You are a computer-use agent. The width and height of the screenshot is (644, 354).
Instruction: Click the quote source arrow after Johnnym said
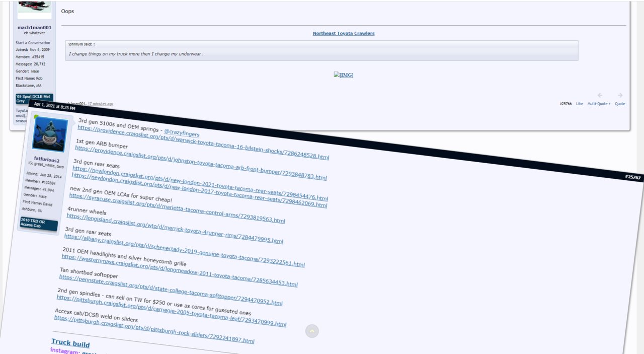tap(94, 44)
